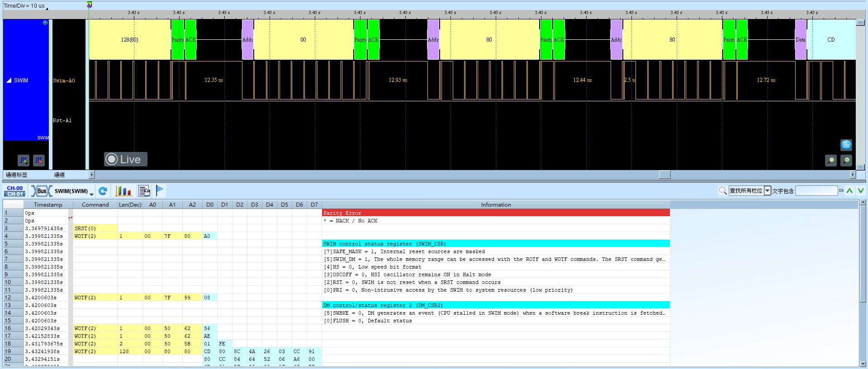Viewport: 868px width, 369px height.
Task: Click the horizontal waveform scrollbar thumb
Action: point(665,175)
